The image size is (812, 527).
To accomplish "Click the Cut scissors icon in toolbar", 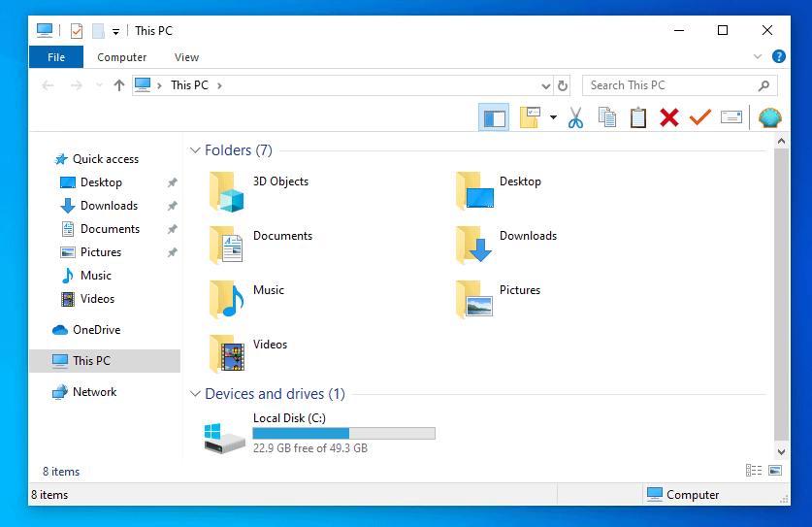I will click(x=575, y=118).
